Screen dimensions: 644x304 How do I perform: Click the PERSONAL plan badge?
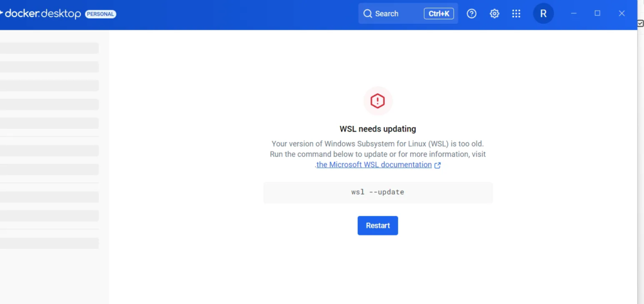[x=101, y=14]
